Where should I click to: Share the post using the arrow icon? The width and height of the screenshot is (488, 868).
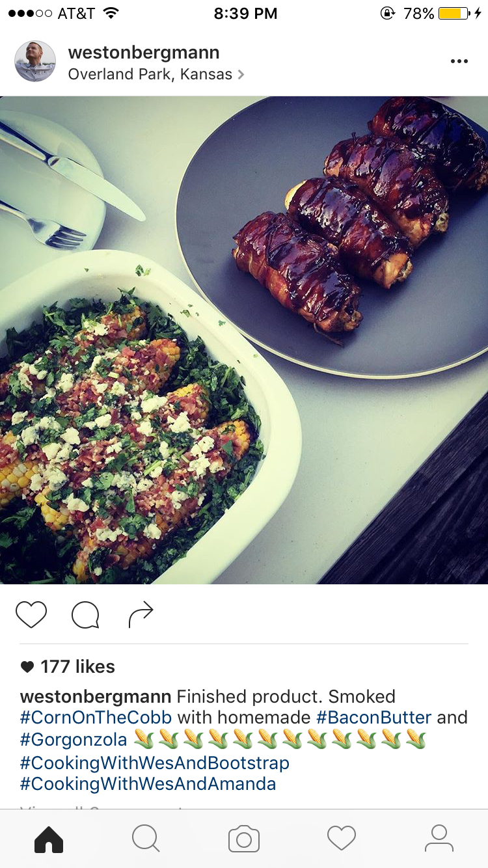(x=141, y=614)
